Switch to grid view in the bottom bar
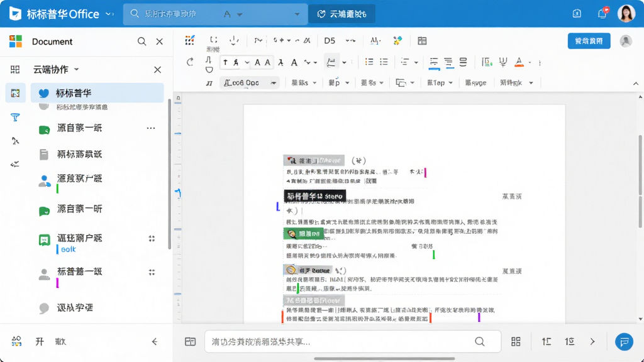The width and height of the screenshot is (644, 362). 516,341
